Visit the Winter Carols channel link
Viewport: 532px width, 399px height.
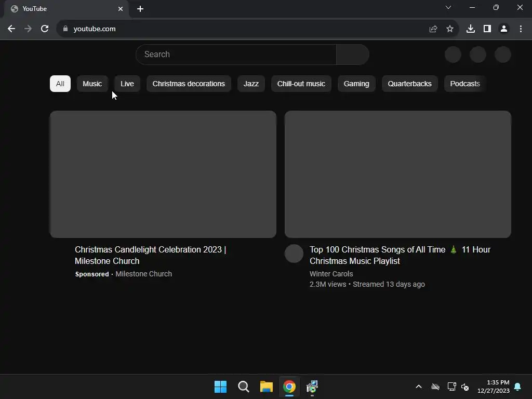331,274
